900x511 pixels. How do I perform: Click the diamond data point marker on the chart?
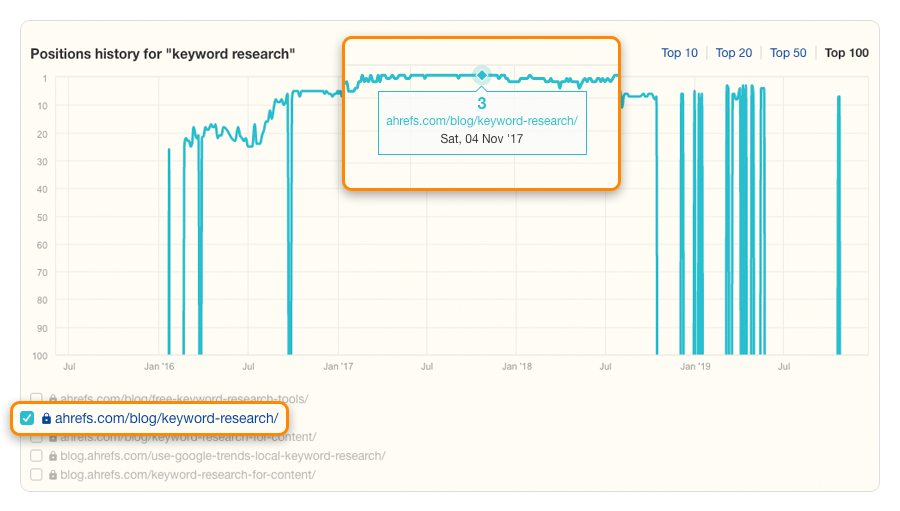[x=482, y=75]
